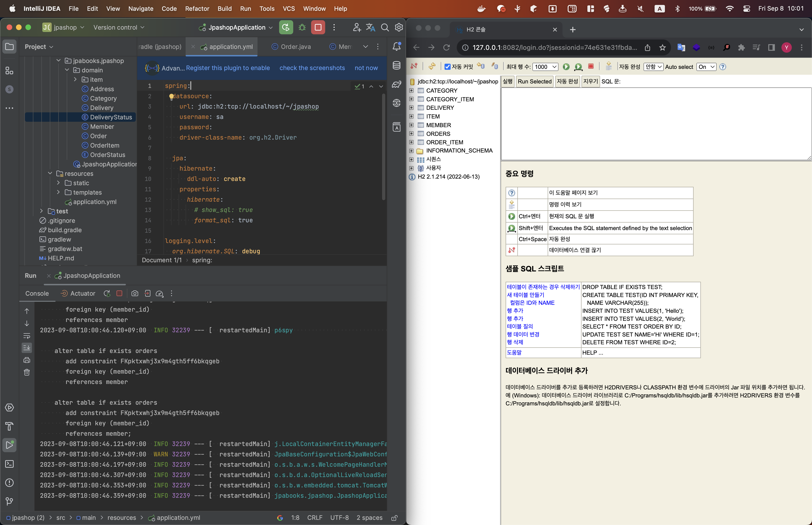Start debug with the bug icon

[x=302, y=27]
